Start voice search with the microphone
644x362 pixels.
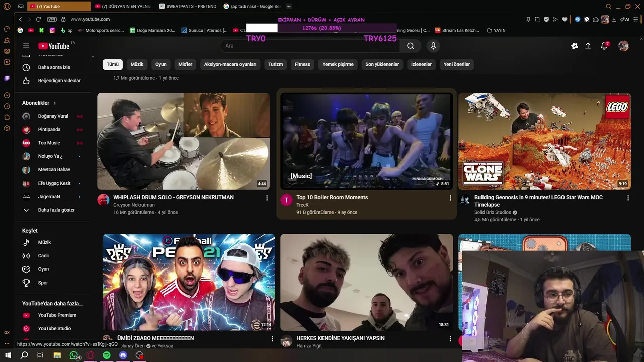coord(433,46)
